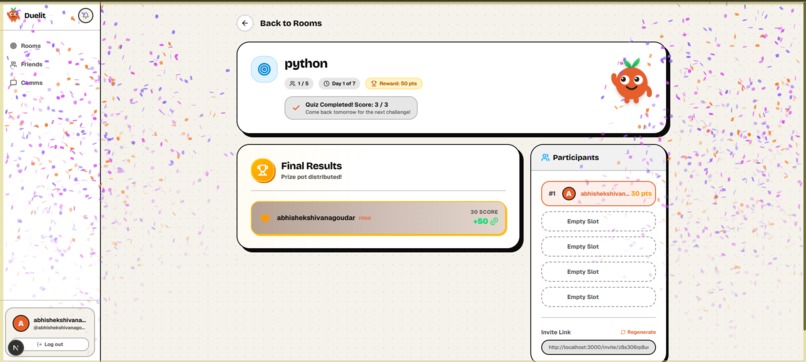The width and height of the screenshot is (806, 362).
Task: Click the Regenerate refresh icon
Action: coord(623,332)
